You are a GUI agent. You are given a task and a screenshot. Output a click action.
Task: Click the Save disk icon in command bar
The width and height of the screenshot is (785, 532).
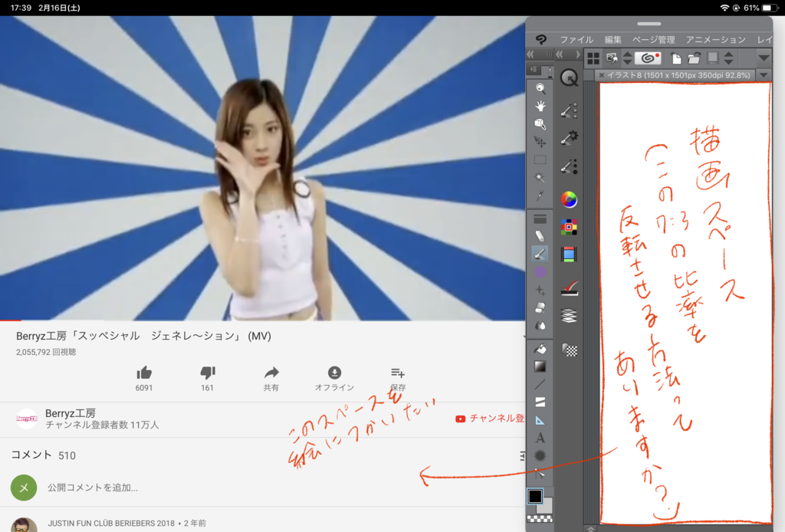[x=712, y=58]
